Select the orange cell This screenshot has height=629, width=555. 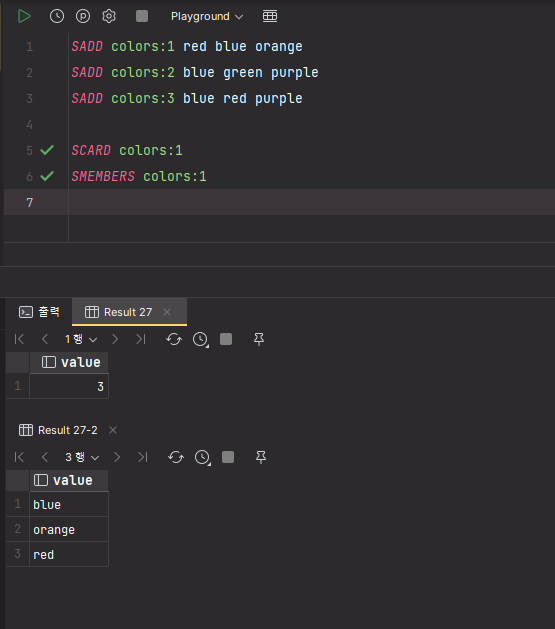69,530
